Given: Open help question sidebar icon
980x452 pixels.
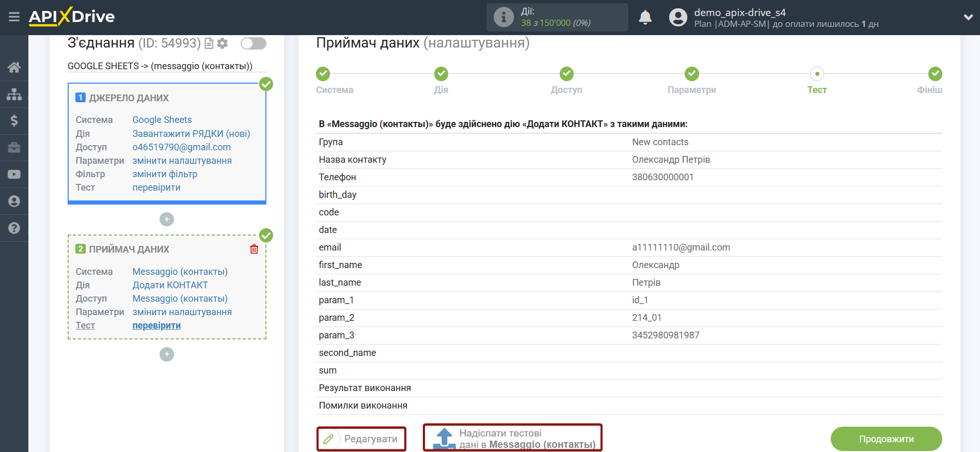Looking at the screenshot, I should 14,228.
